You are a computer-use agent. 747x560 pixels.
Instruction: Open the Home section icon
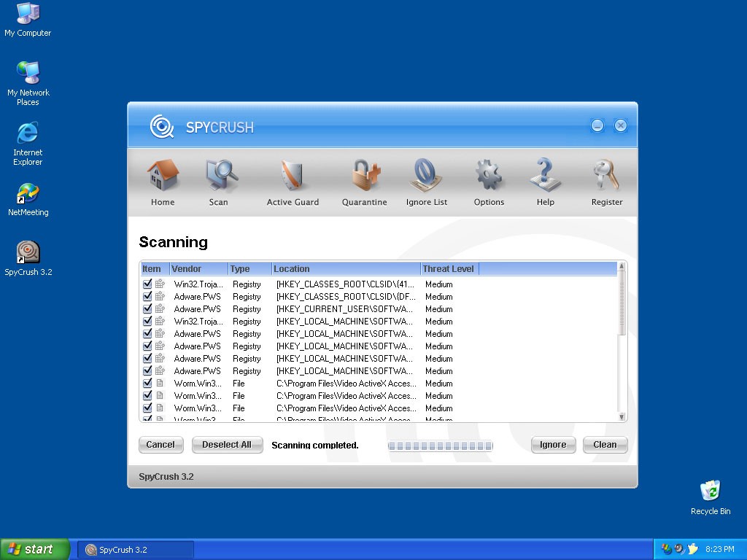(x=163, y=177)
